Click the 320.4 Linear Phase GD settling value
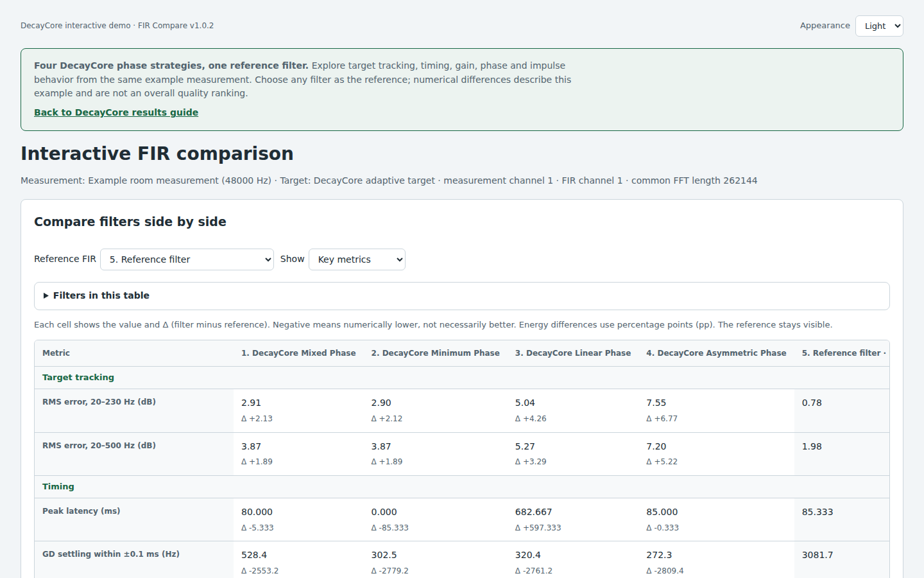 tap(528, 555)
